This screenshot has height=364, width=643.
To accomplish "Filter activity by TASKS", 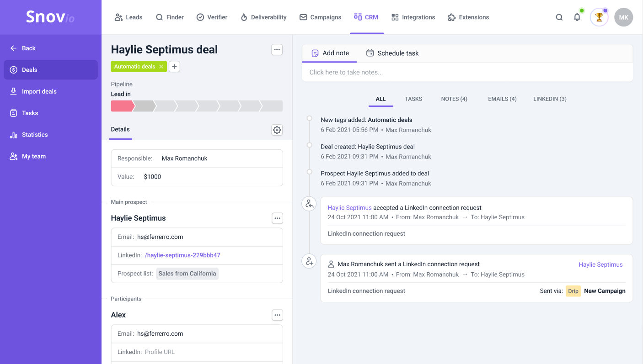I will click(413, 99).
